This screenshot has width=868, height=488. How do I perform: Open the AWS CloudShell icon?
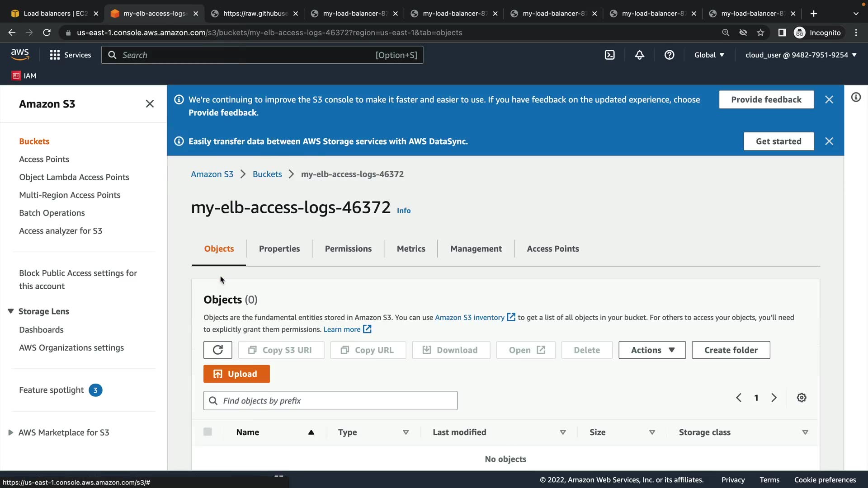coord(609,55)
